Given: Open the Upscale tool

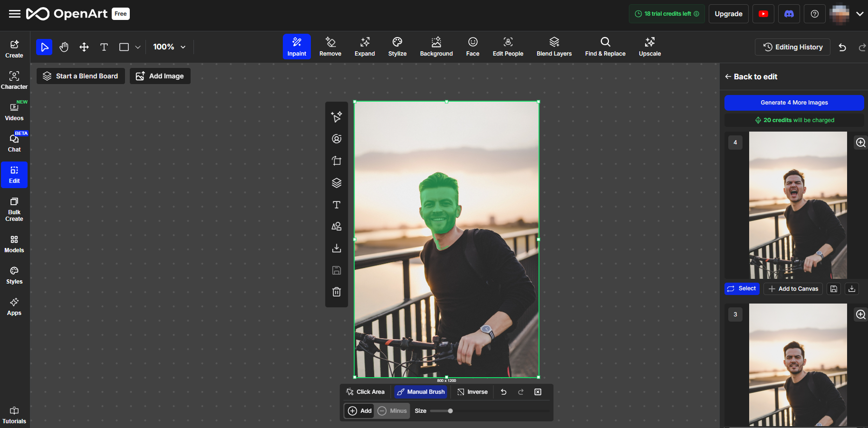Looking at the screenshot, I should pos(650,47).
